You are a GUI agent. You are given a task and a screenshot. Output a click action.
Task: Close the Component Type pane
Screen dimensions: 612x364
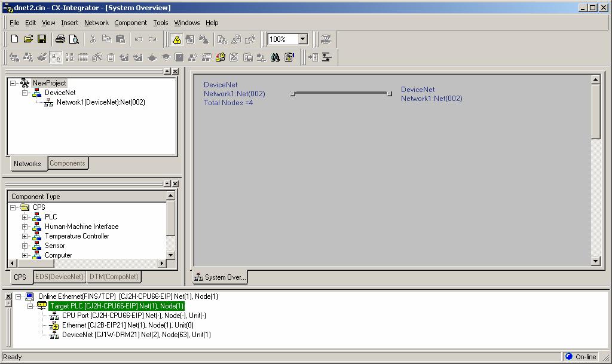point(175,183)
